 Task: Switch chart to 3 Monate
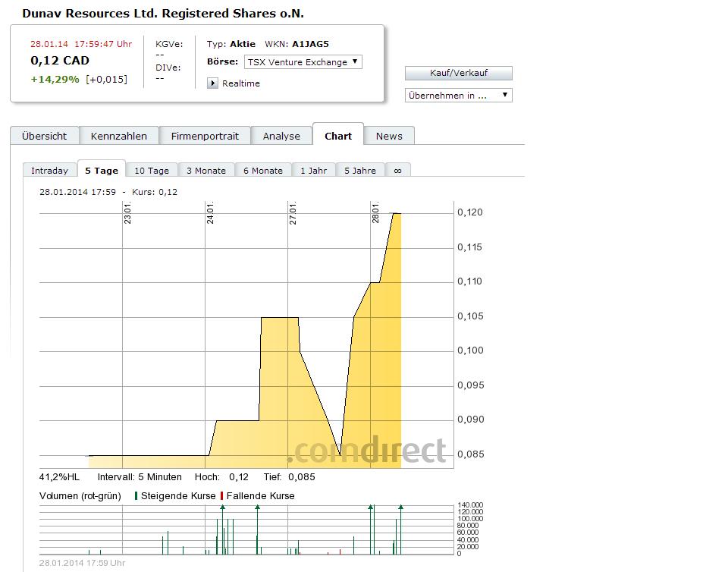pos(206,171)
